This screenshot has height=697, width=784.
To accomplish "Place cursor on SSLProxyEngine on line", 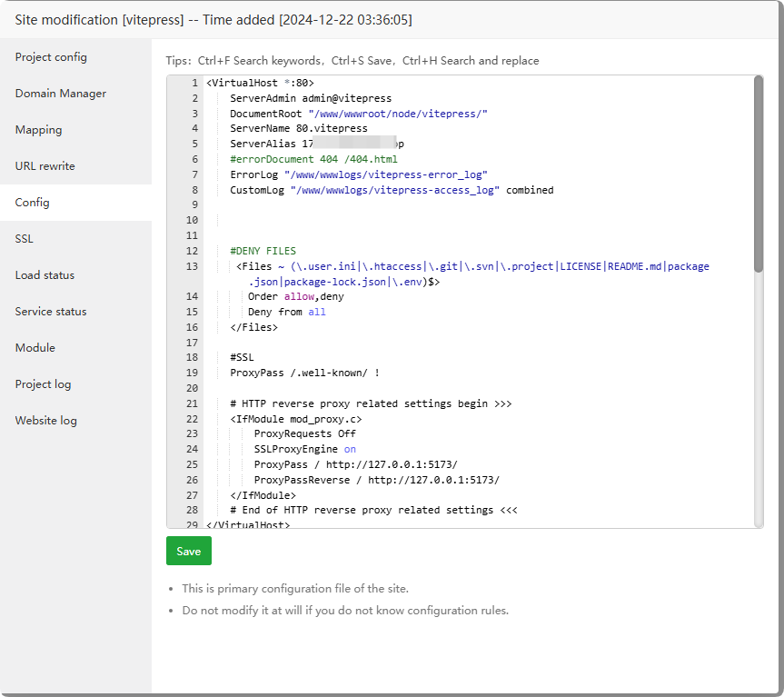I will tap(304, 449).
